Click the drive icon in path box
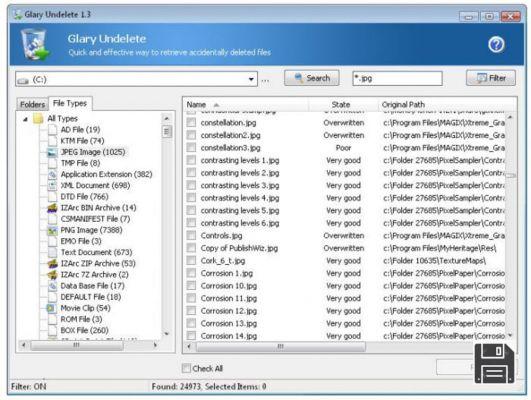 point(23,80)
